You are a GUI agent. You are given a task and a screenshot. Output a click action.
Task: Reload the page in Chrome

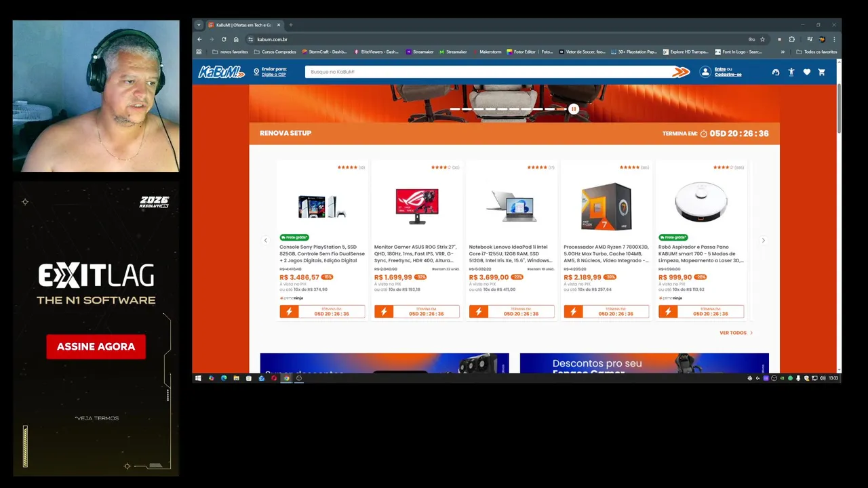(x=224, y=39)
